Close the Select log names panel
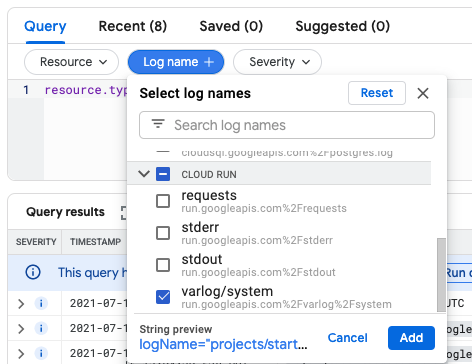 pyautogui.click(x=423, y=93)
